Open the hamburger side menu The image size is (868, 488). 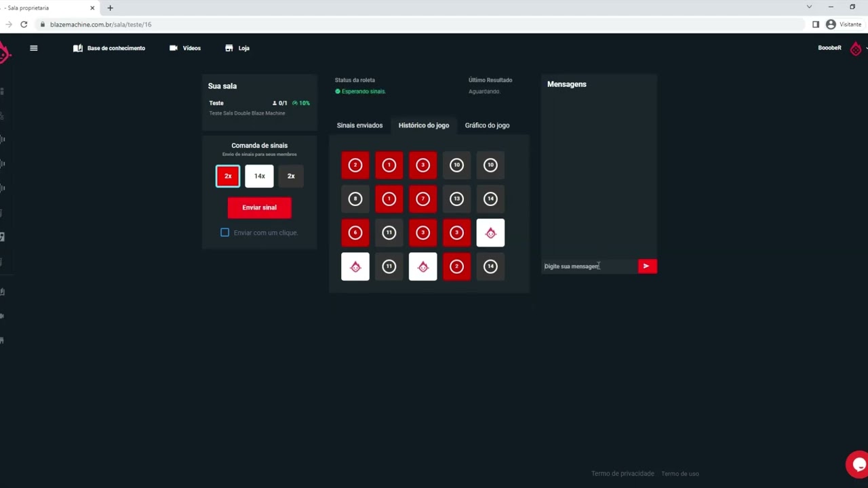pos(33,48)
